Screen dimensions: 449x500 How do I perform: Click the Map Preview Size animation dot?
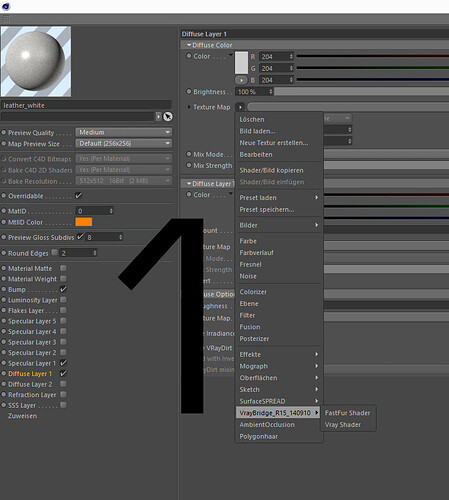click(x=4, y=144)
